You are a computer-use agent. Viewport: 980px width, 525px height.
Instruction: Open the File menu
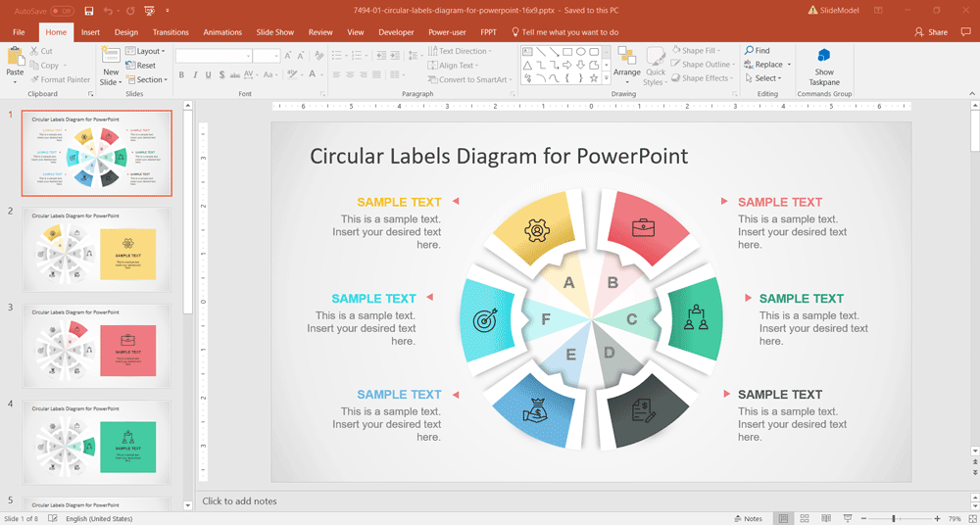19,32
